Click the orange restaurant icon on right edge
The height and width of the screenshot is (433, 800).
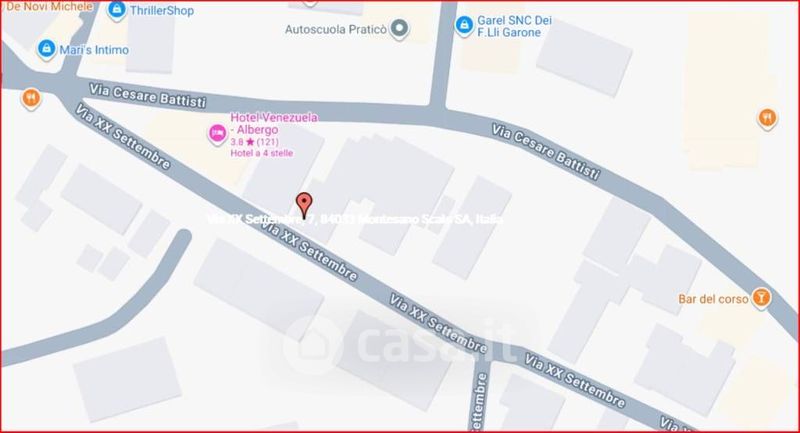tap(767, 119)
